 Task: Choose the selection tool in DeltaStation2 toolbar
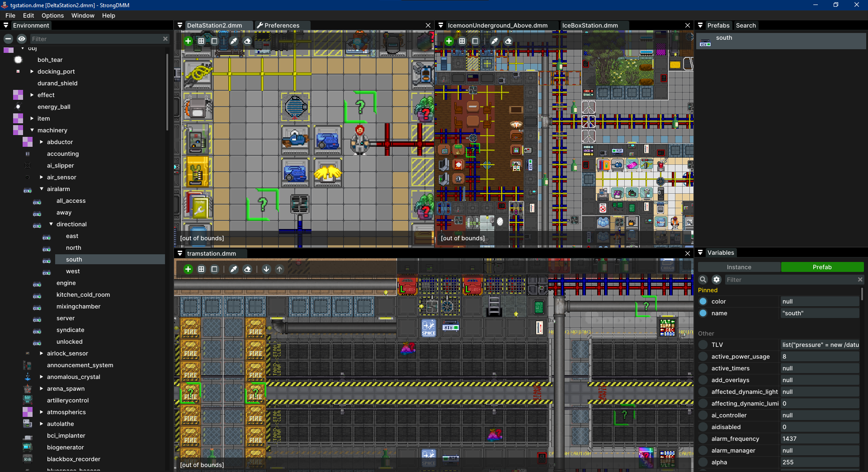(x=214, y=41)
